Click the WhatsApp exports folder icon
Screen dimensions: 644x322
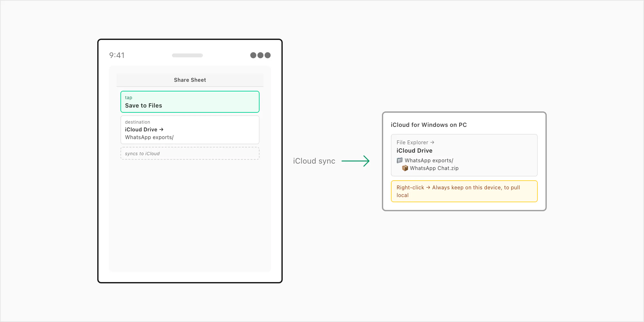(x=400, y=160)
